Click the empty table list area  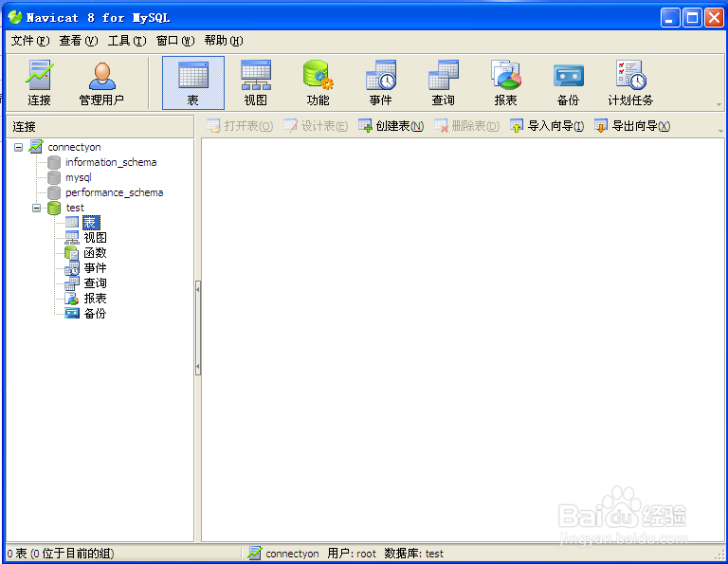463,339
